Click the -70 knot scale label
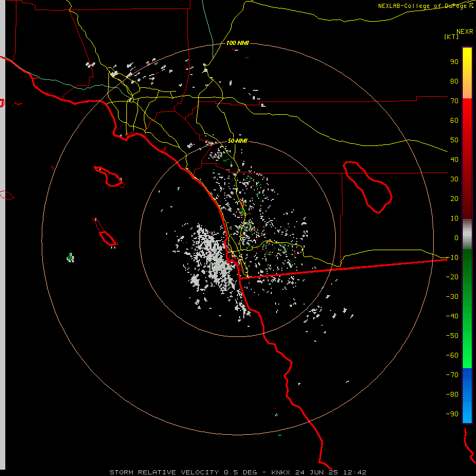Image resolution: width=476 pixels, height=476 pixels. tap(452, 375)
